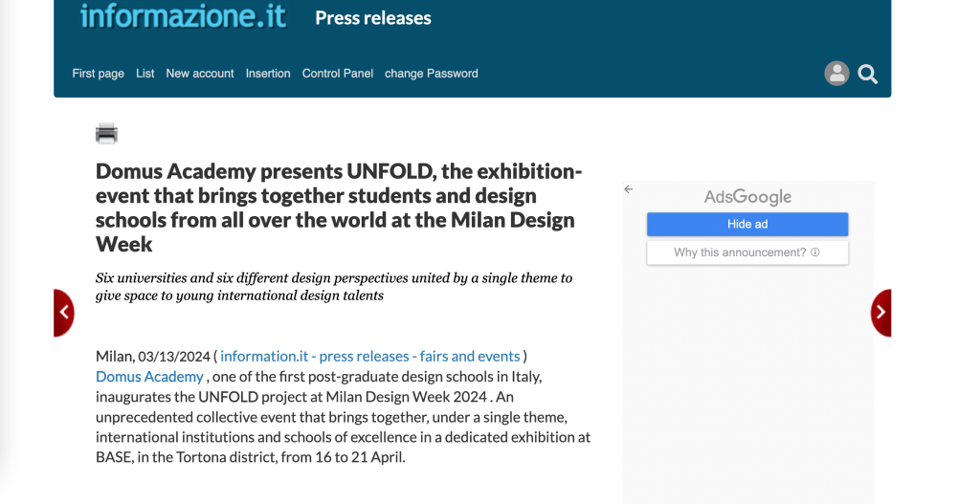Screen dimensions: 980x504
Task: Click the printer icon above the headline
Action: (106, 134)
